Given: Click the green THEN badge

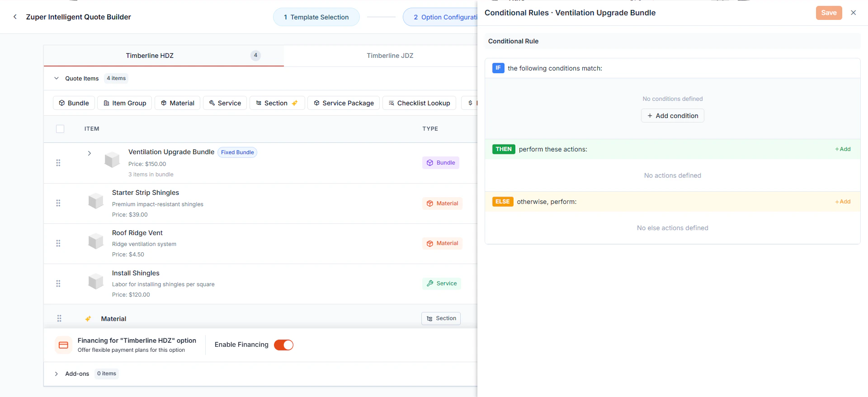Looking at the screenshot, I should coord(504,149).
